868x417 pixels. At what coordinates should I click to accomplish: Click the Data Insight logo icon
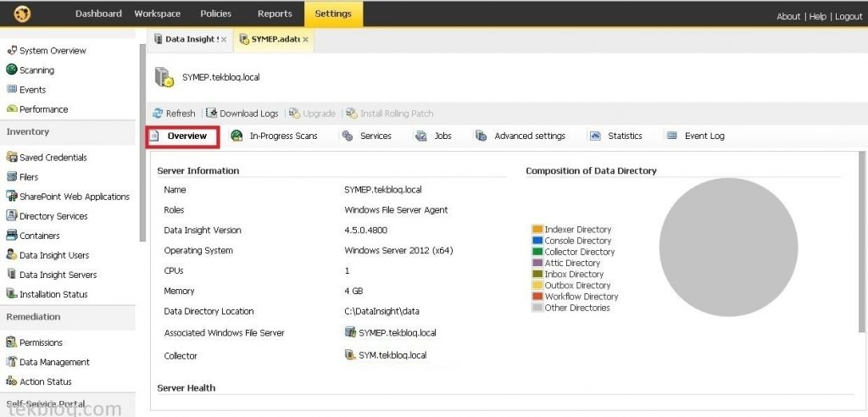tap(23, 14)
